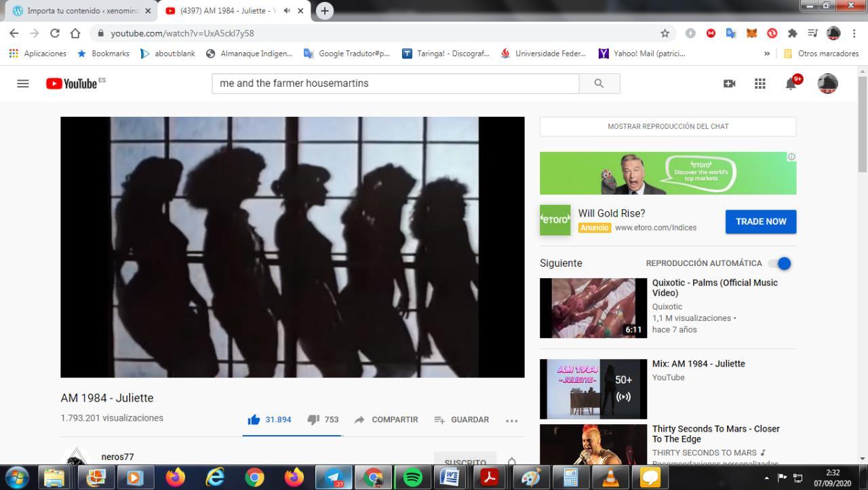The width and height of the screenshot is (868, 490).
Task: Open the Chrome three-dot menu
Action: pos(854,33)
